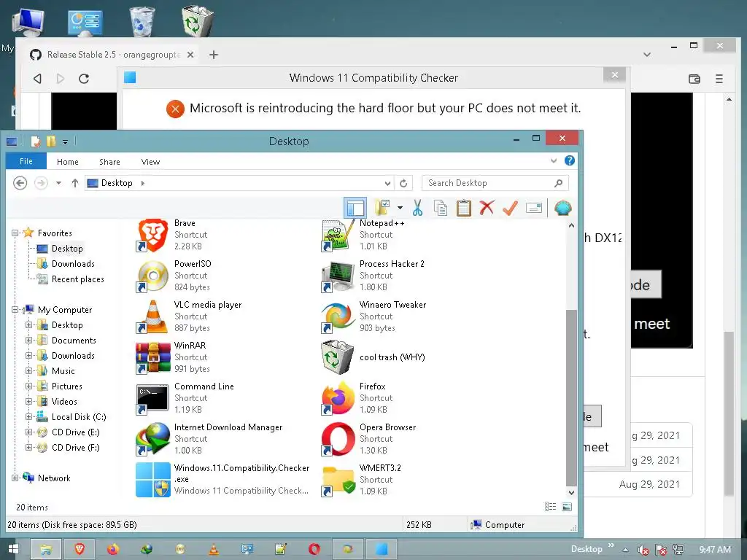Viewport: 747px width, 560px height.
Task: Select the WinRAR shortcut icon
Action: (x=153, y=357)
